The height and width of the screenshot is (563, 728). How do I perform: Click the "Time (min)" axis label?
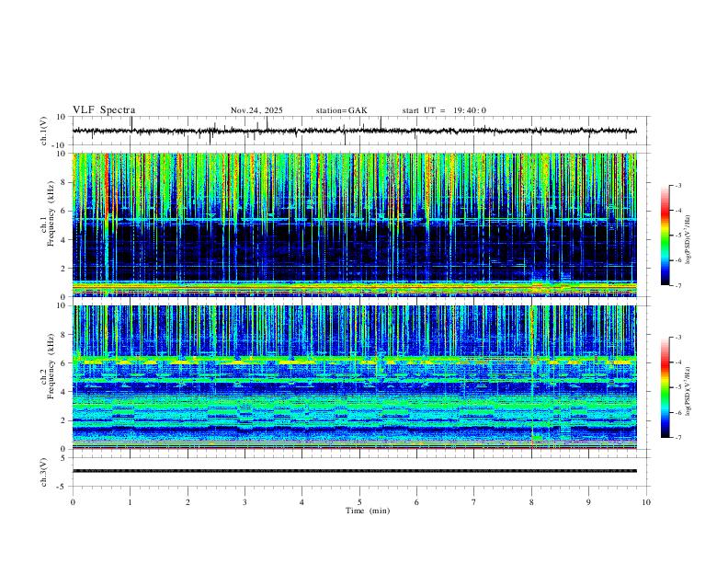point(368,511)
